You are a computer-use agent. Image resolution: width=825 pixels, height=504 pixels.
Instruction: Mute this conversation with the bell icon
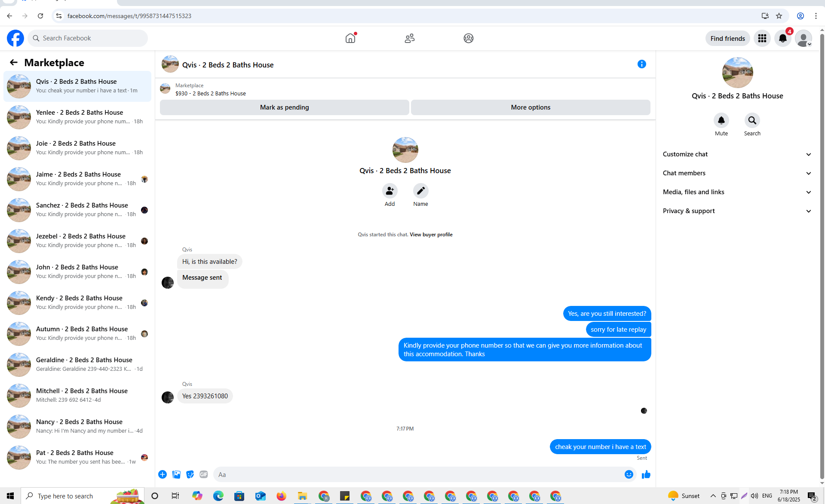(x=721, y=120)
